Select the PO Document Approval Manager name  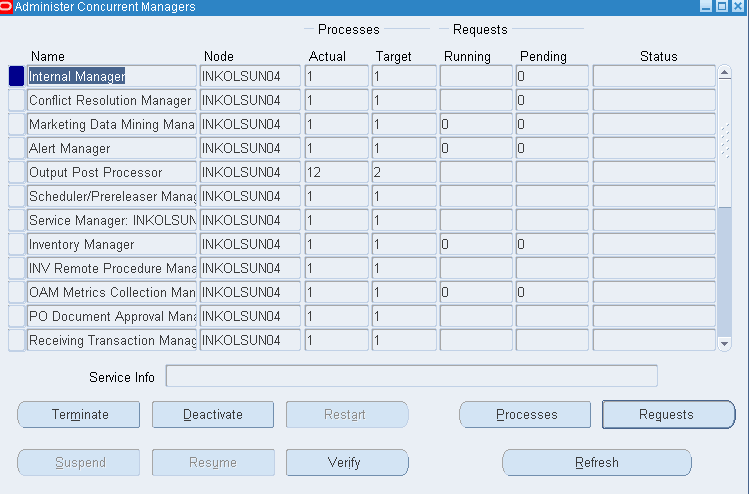112,316
